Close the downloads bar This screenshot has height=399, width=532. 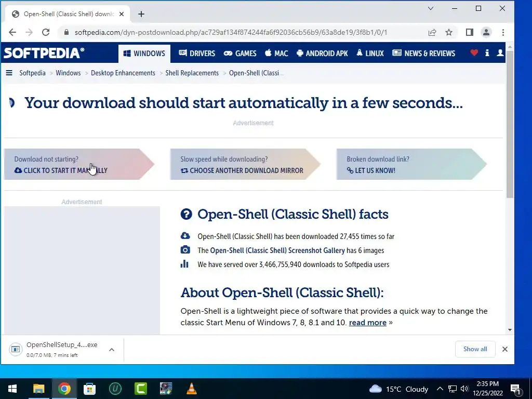[505, 349]
